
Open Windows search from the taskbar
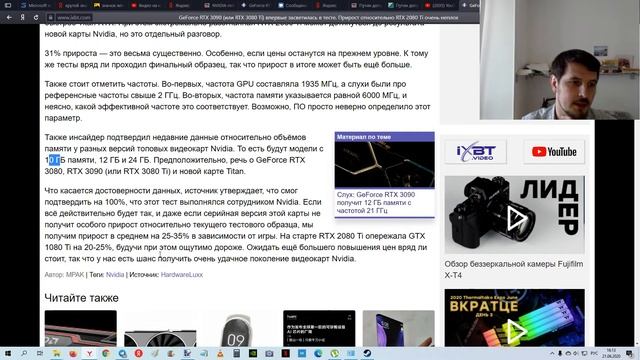coord(24,353)
